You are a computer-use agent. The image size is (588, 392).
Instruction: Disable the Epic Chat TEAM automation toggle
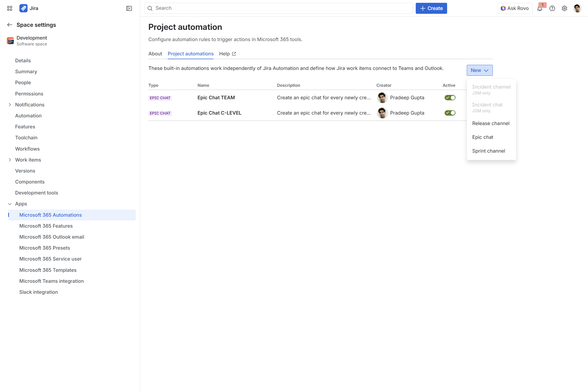tap(450, 98)
